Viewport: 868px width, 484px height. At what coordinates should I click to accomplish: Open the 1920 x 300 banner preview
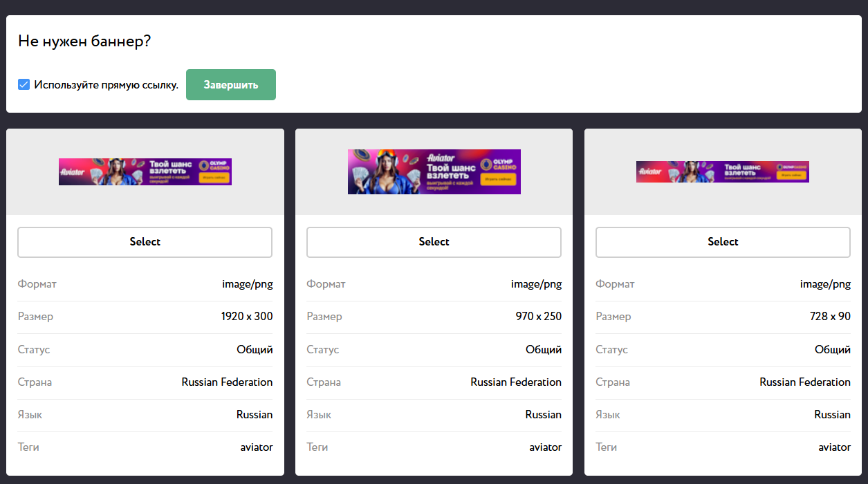tap(145, 171)
